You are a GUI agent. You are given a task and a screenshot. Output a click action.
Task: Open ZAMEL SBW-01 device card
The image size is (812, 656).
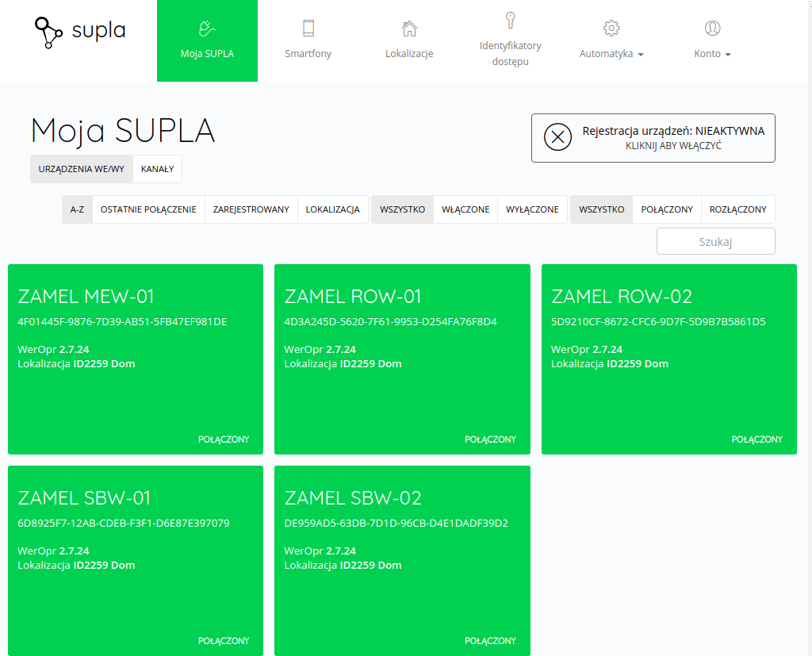pos(136,561)
